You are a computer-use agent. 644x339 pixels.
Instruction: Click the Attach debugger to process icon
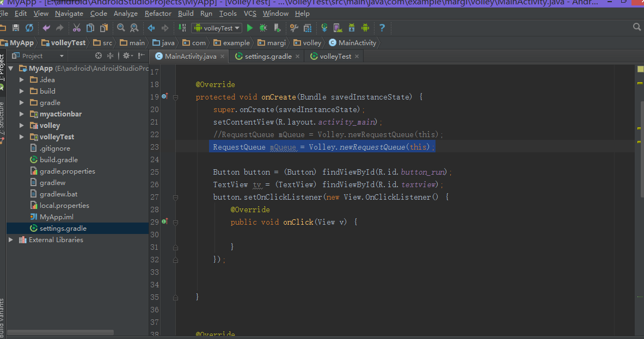(x=277, y=28)
